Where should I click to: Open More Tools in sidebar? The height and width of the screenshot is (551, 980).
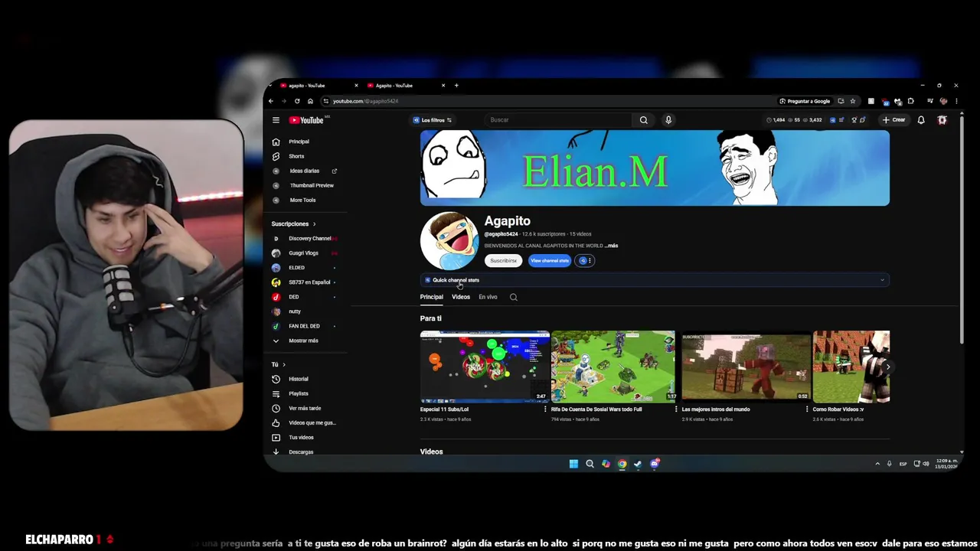pos(302,200)
